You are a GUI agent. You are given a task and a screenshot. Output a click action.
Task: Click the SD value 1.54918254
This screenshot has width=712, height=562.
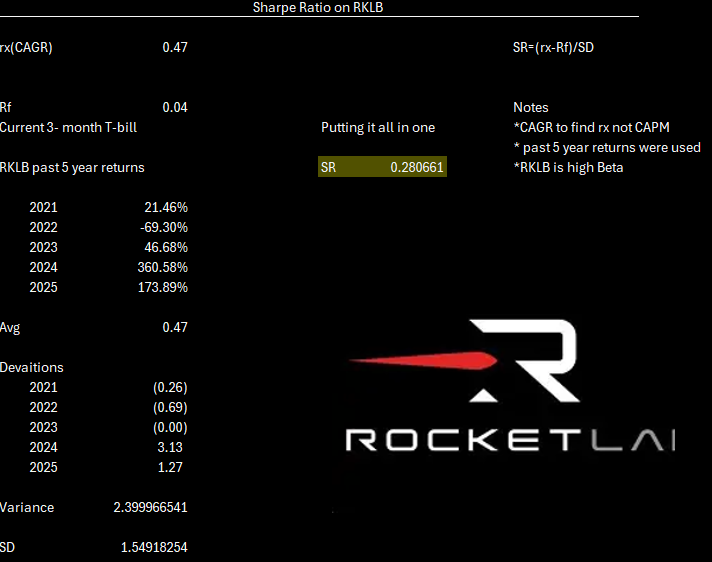tap(154, 547)
